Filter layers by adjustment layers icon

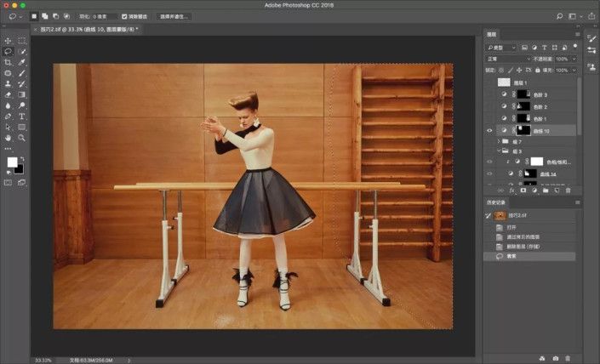point(534,48)
